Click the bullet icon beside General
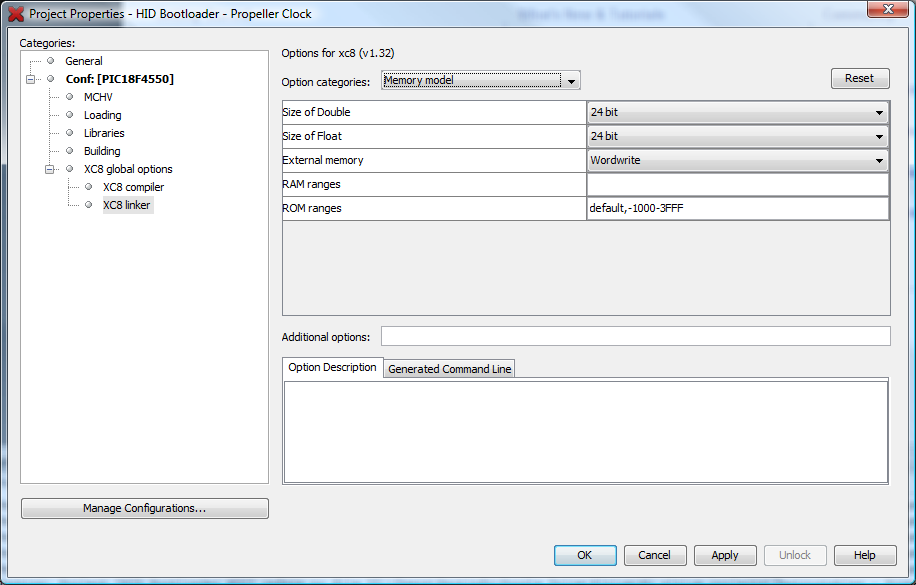 coord(50,61)
